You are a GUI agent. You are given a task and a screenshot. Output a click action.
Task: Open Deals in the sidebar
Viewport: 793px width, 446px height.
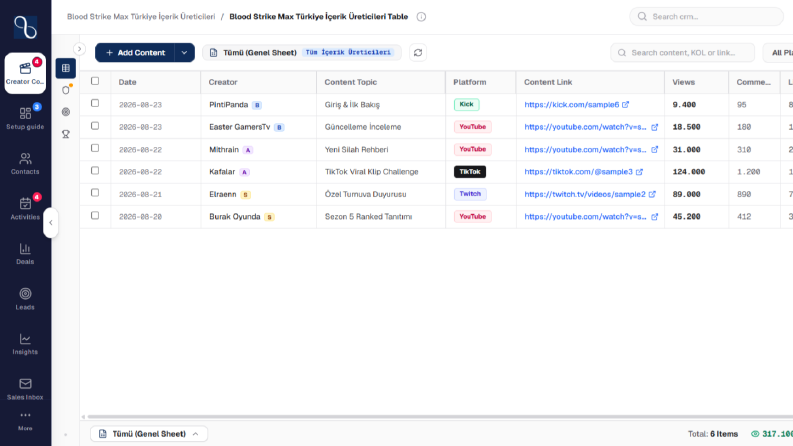[x=25, y=253]
